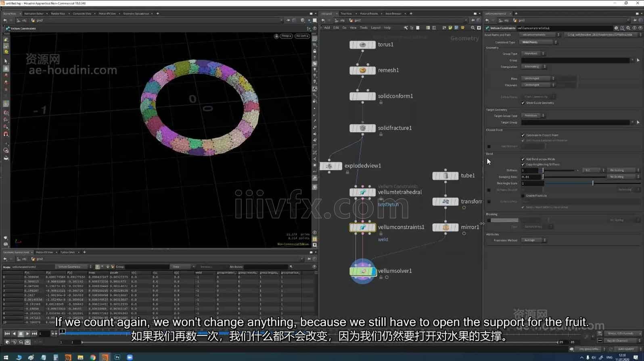Open Mass dropdown set to Unchanged
644x361 pixels.
coord(538,79)
